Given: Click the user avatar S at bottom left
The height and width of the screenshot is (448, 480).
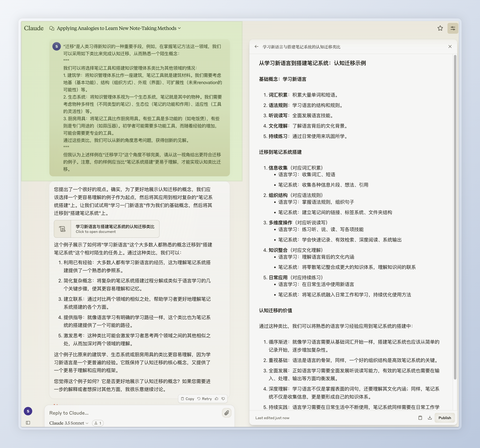Looking at the screenshot, I should 28,411.
